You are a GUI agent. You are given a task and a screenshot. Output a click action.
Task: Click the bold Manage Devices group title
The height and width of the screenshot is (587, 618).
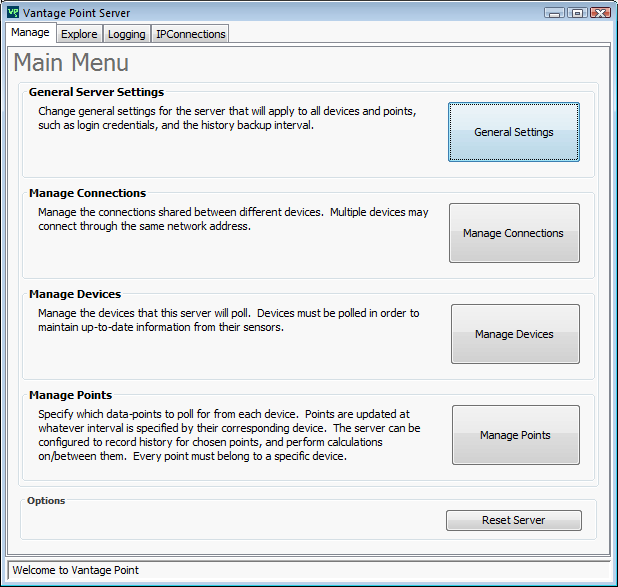coord(75,294)
